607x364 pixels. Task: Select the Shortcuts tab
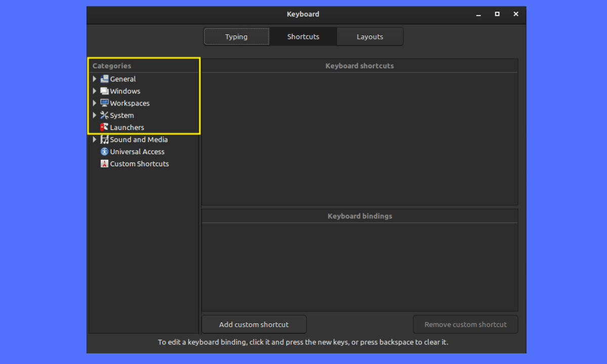(303, 37)
